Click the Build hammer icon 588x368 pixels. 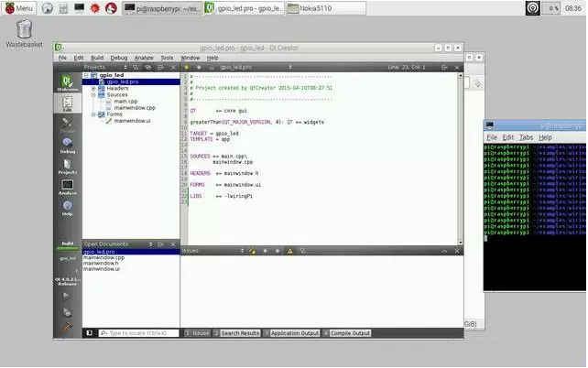67,325
